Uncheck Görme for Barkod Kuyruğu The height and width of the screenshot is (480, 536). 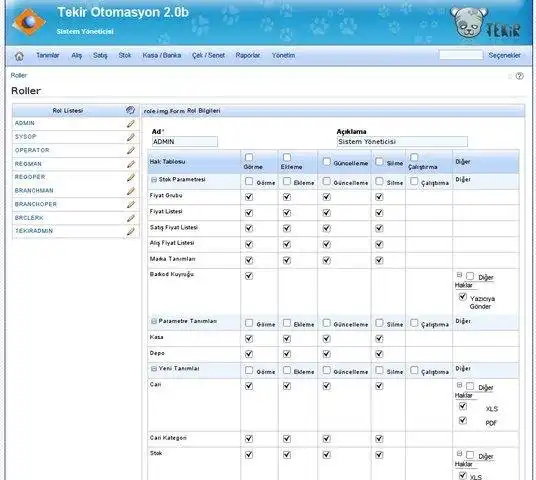click(249, 276)
